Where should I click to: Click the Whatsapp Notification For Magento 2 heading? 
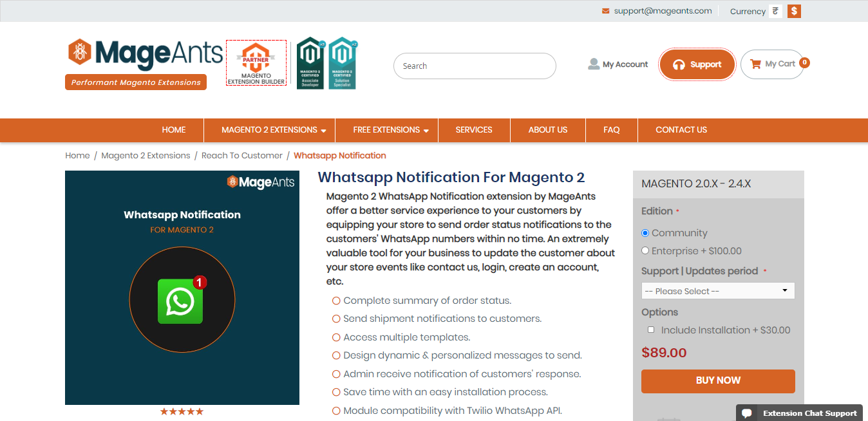click(x=451, y=177)
